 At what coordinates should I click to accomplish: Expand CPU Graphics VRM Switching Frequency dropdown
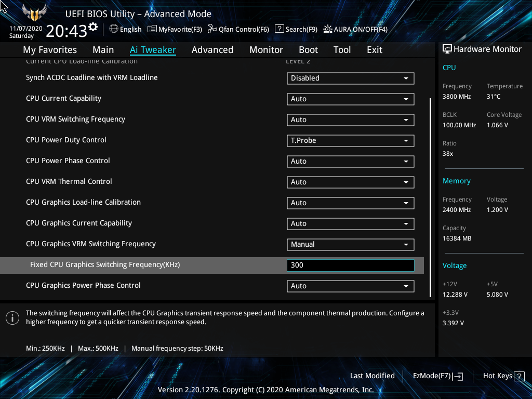350,244
